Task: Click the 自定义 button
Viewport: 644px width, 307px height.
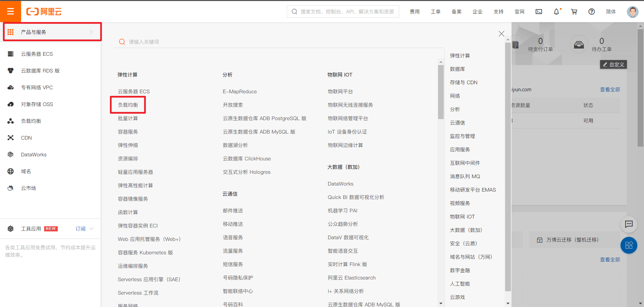Action: 613,64
